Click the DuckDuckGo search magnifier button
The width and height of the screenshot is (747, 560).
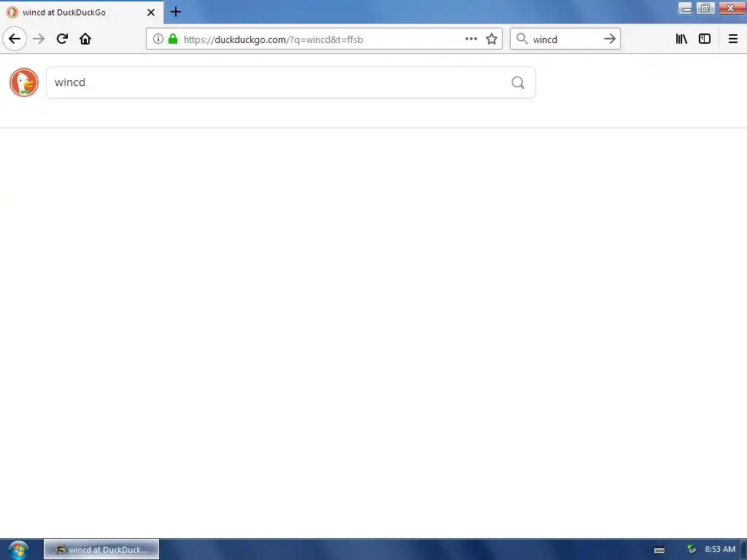518,82
